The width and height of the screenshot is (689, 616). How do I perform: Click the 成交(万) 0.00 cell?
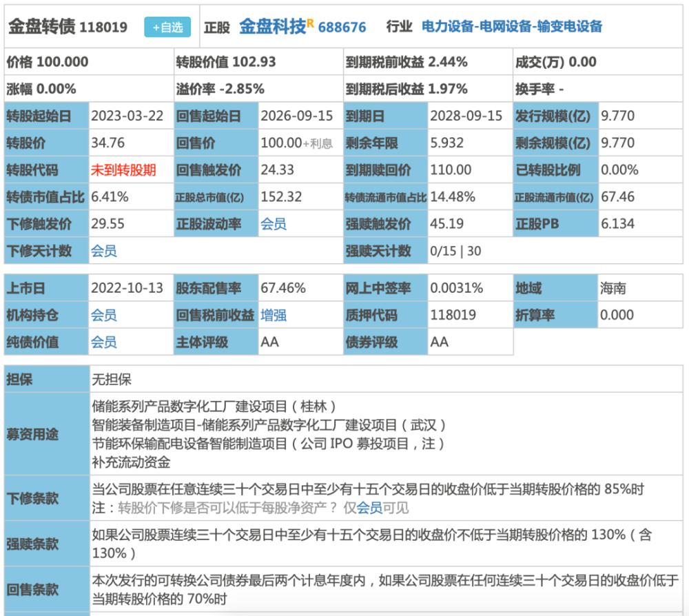[598, 62]
